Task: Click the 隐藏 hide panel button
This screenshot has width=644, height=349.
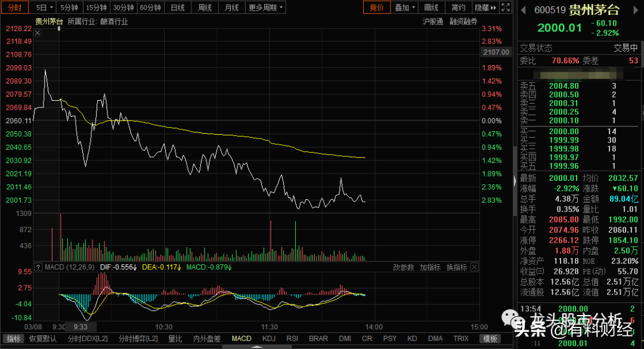Action: (x=485, y=7)
